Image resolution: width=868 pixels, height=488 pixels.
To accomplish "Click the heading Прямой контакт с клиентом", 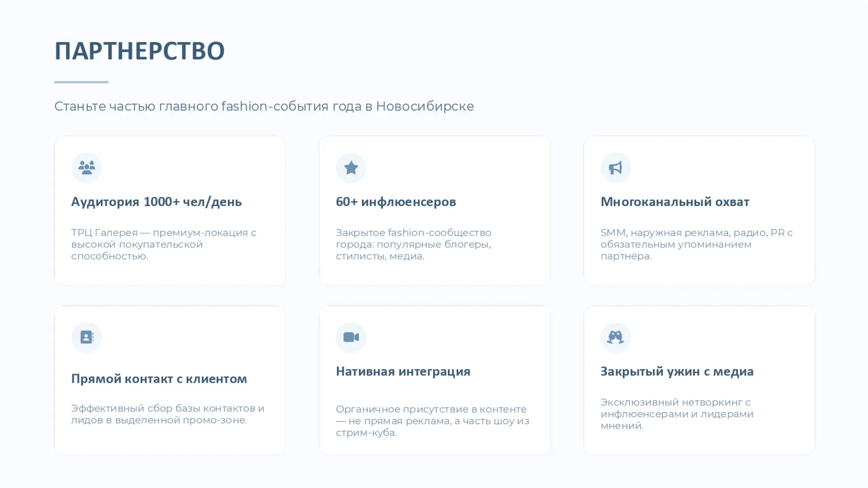I will [x=159, y=379].
